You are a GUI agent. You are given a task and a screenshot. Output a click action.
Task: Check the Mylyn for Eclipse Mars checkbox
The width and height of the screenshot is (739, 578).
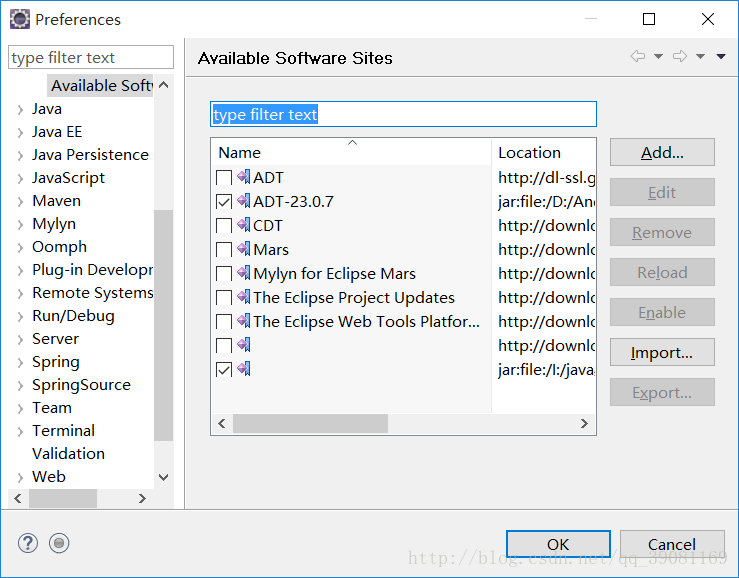tap(224, 274)
